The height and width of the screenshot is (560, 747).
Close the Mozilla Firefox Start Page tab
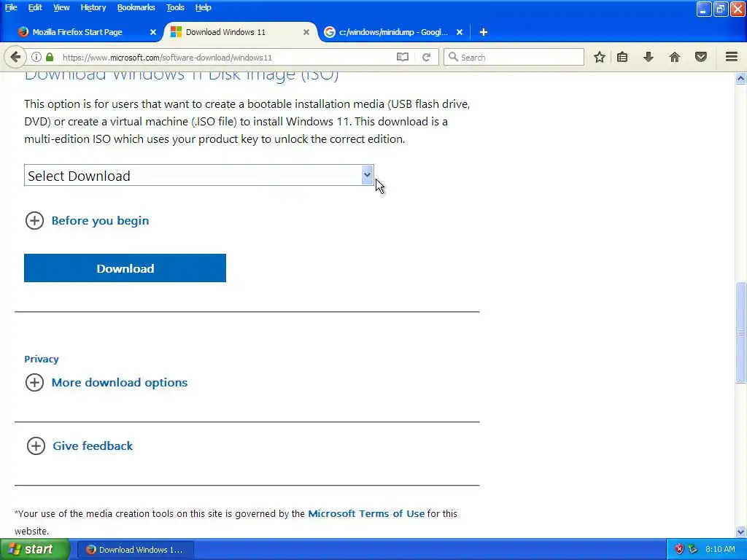click(153, 32)
